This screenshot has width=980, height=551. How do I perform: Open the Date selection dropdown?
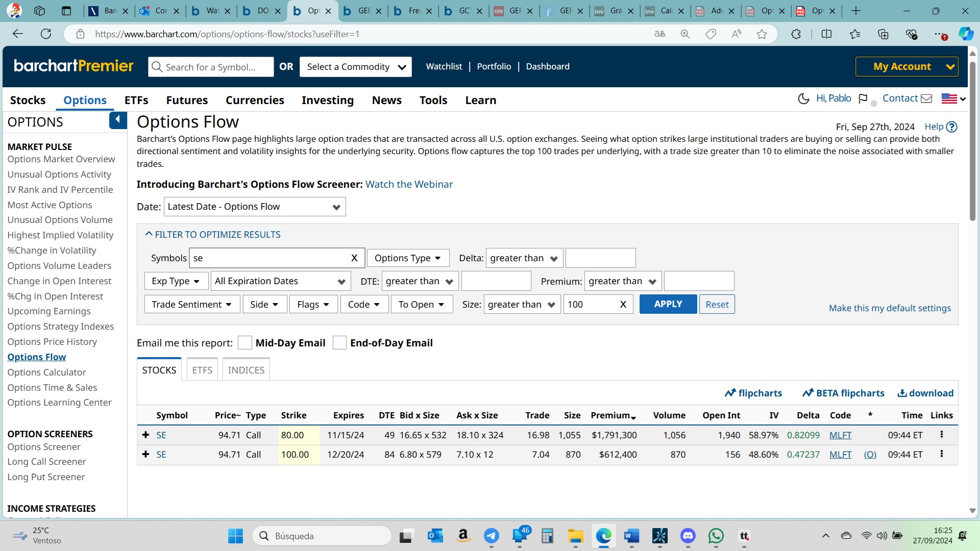(254, 207)
